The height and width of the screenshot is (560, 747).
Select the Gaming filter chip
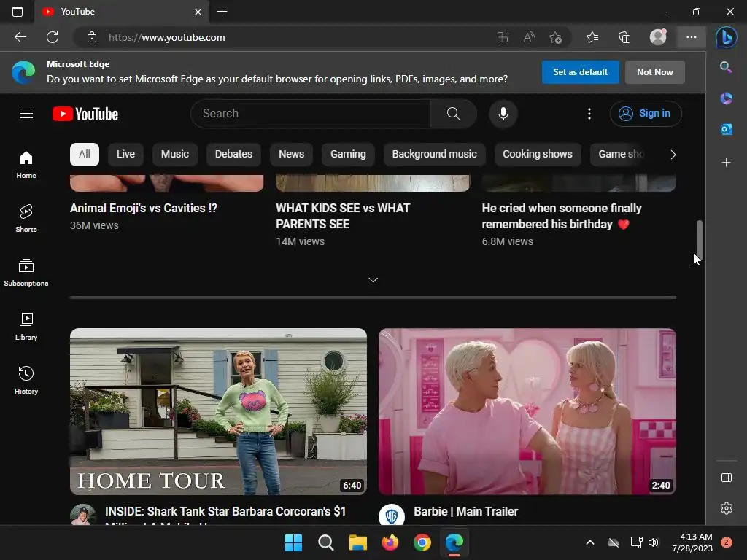point(348,155)
